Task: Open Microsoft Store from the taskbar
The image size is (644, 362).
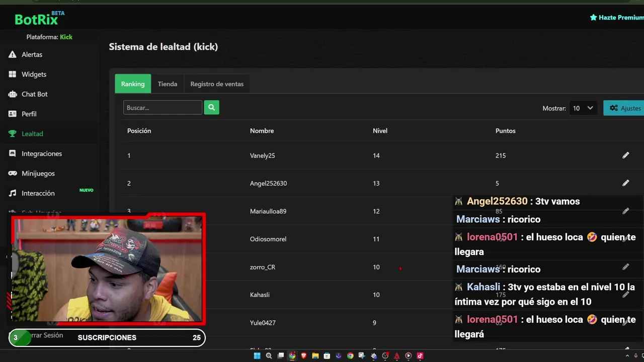Action: (327, 356)
